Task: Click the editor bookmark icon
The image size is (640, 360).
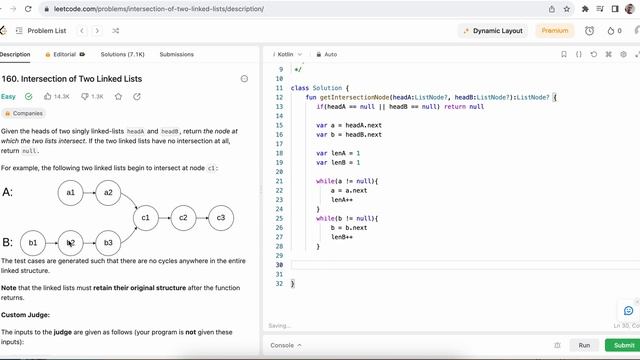Action: point(564,54)
